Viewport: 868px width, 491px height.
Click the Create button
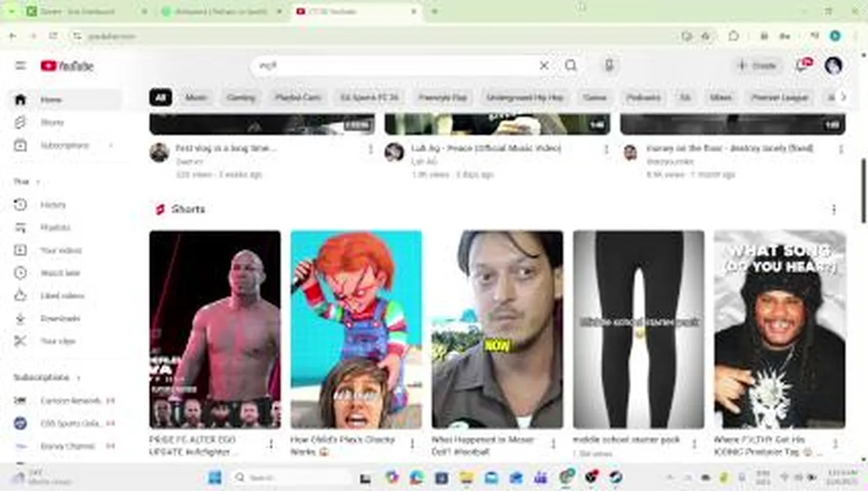[x=757, y=65]
